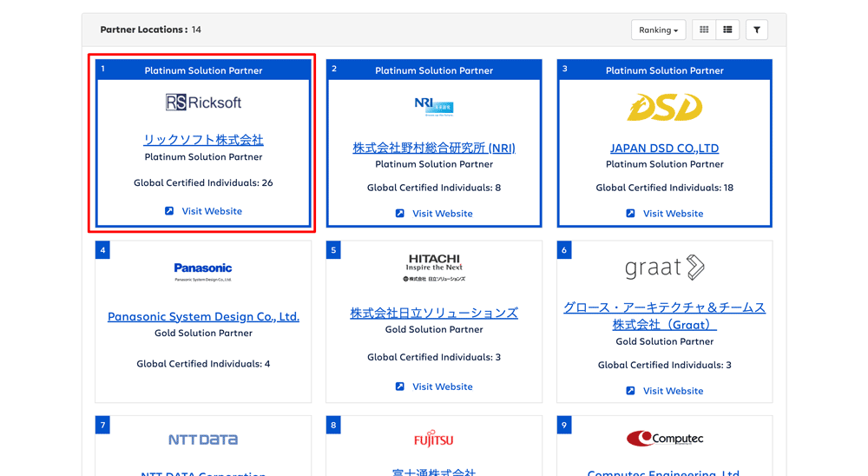Click the Hitachi logo image

click(434, 268)
